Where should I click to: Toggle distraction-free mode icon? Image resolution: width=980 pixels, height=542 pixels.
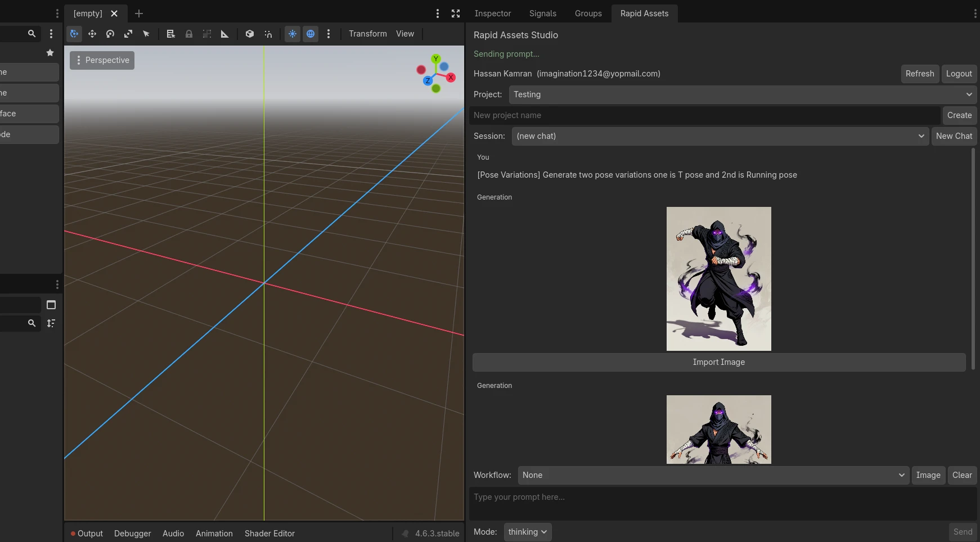coord(456,13)
